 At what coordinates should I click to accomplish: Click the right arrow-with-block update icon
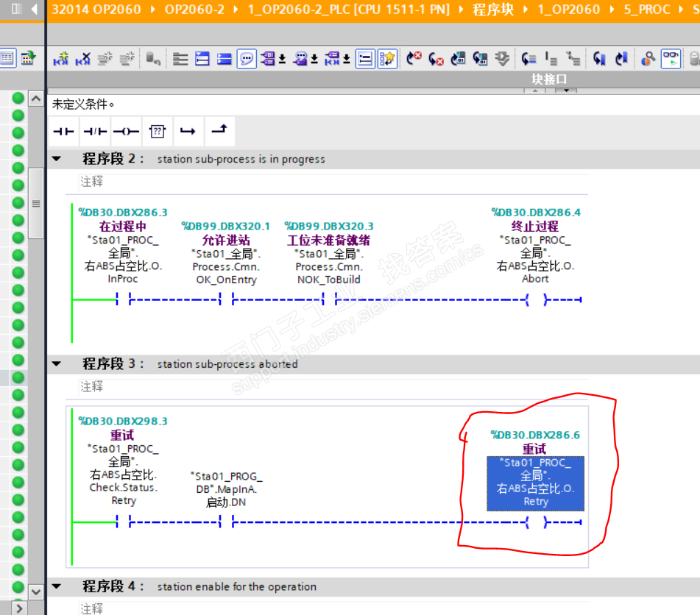(480, 59)
